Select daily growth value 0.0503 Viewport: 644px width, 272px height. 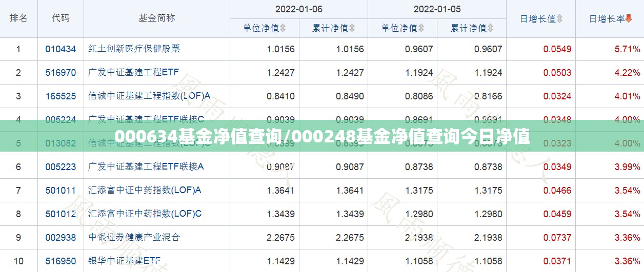[x=557, y=73]
